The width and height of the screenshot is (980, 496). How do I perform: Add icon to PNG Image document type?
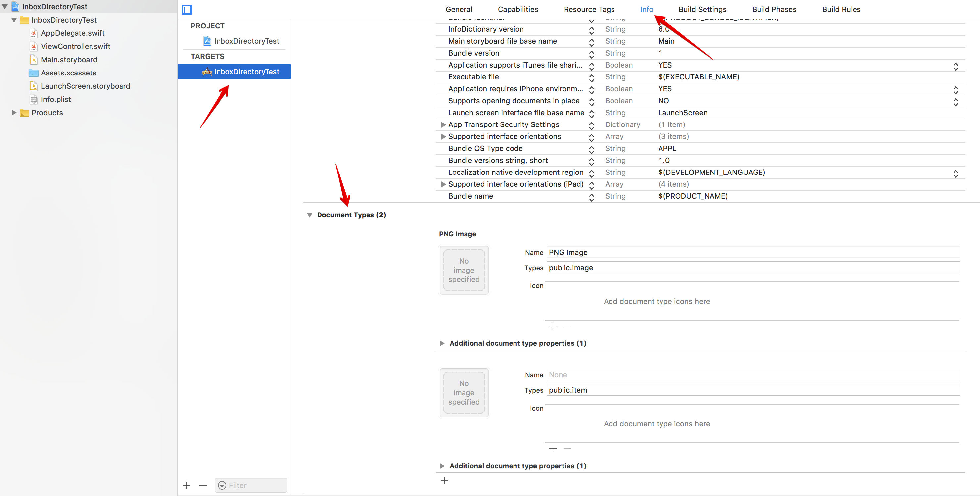(x=553, y=326)
